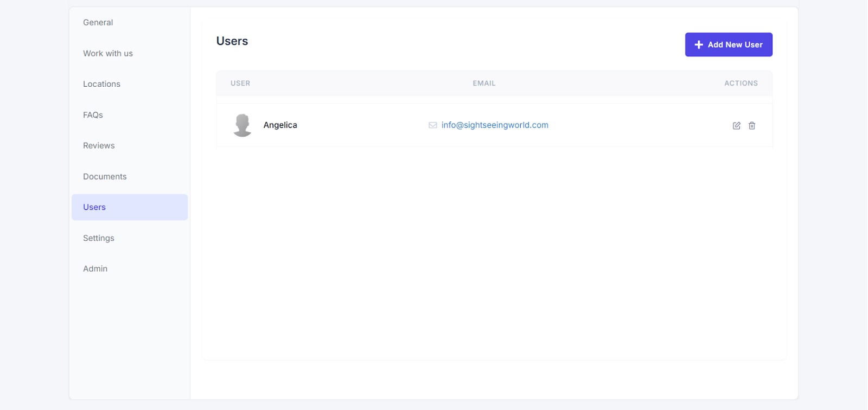This screenshot has width=868, height=410.
Task: Click the ACTIONS column header
Action: click(x=741, y=84)
